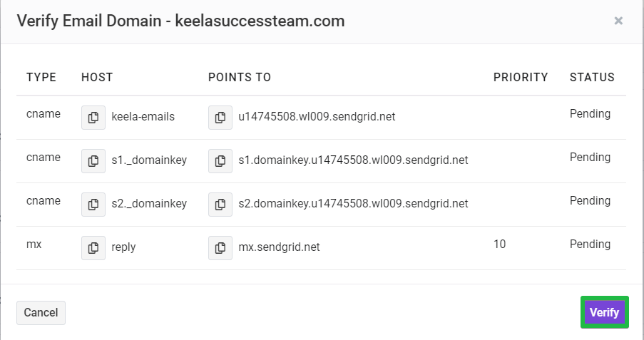This screenshot has height=340, width=644.
Task: Click the priority value 10
Action: (499, 244)
